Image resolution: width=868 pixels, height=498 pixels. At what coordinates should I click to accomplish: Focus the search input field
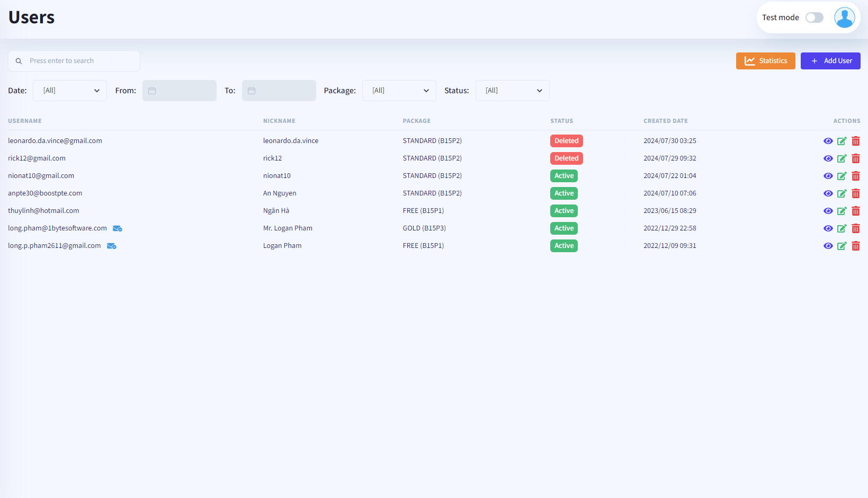[79, 61]
